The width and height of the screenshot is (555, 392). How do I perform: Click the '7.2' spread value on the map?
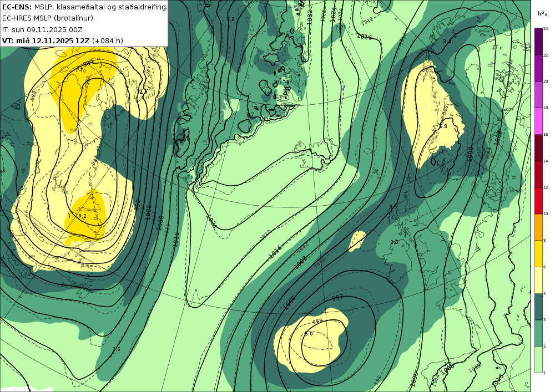coord(82,216)
